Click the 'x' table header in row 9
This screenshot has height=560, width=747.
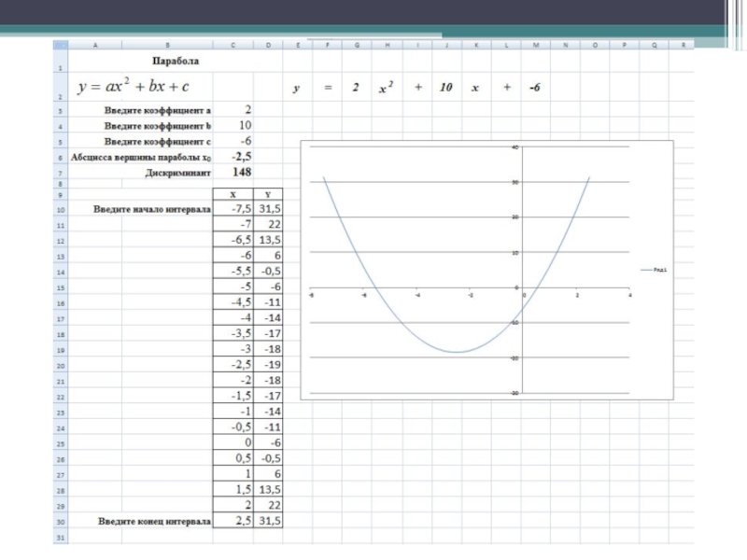pyautogui.click(x=233, y=194)
